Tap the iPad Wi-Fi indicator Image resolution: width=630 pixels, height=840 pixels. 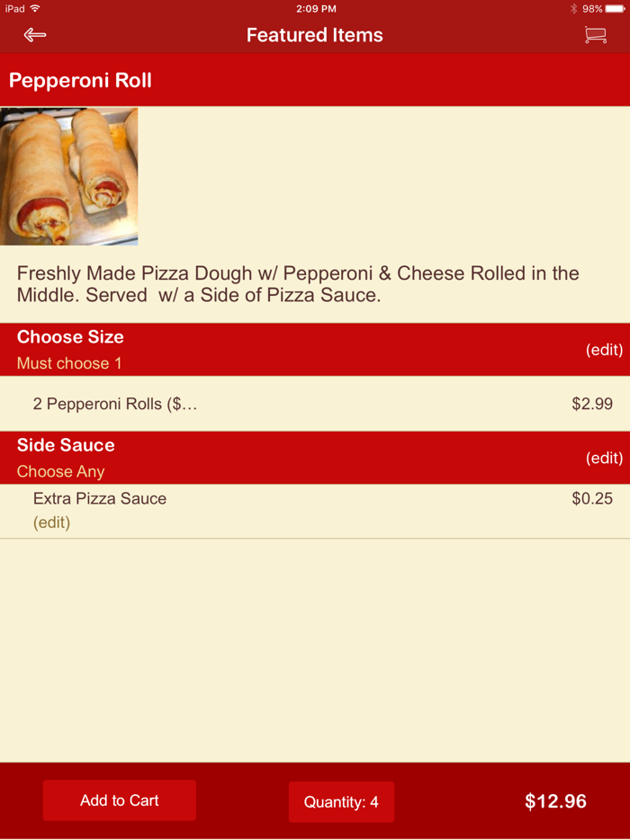[22, 8]
